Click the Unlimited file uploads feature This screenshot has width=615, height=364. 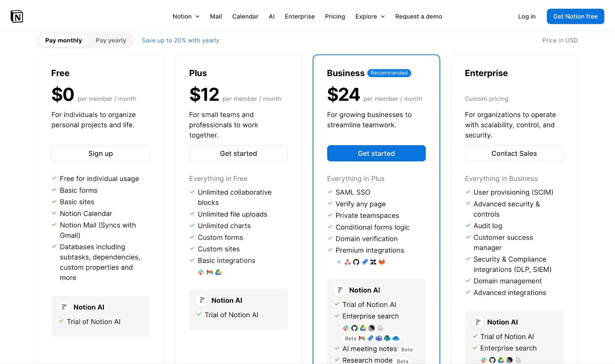(x=233, y=214)
